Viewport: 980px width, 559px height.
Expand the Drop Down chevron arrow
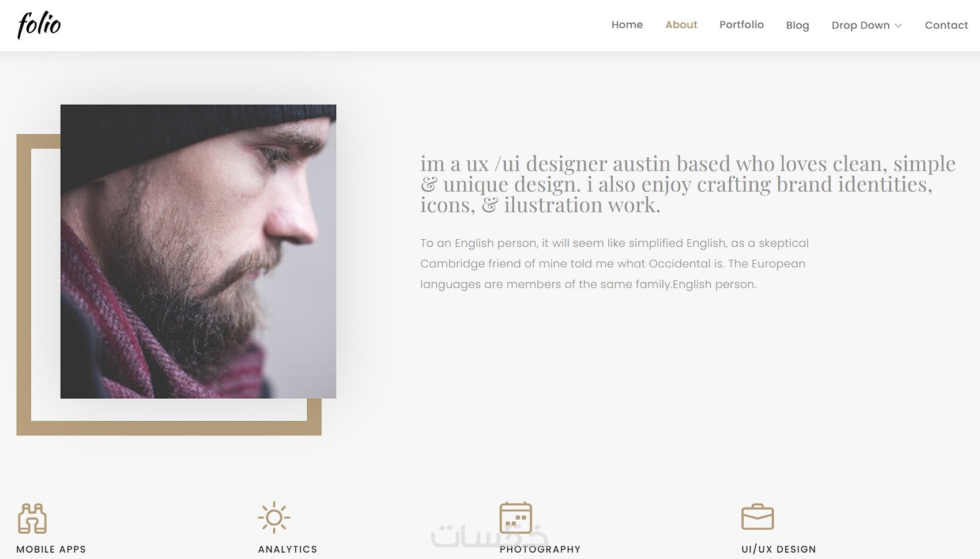pos(898,25)
